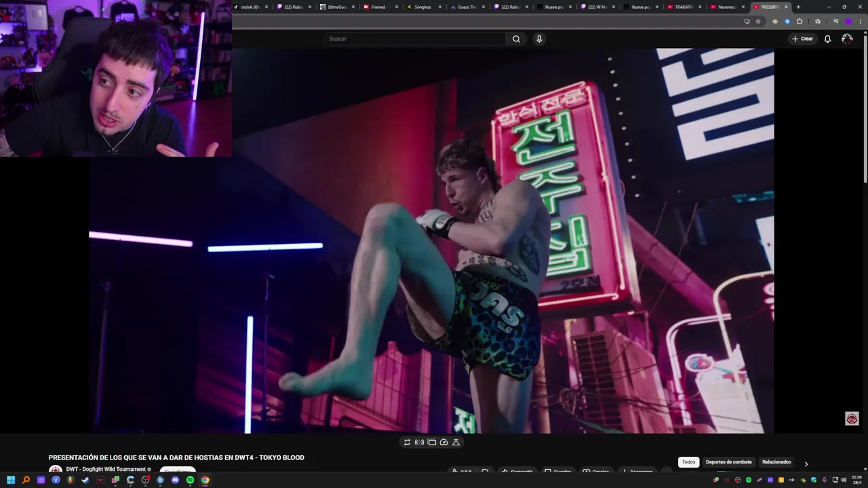
Task: Open a new browser tab
Action: click(x=798, y=7)
